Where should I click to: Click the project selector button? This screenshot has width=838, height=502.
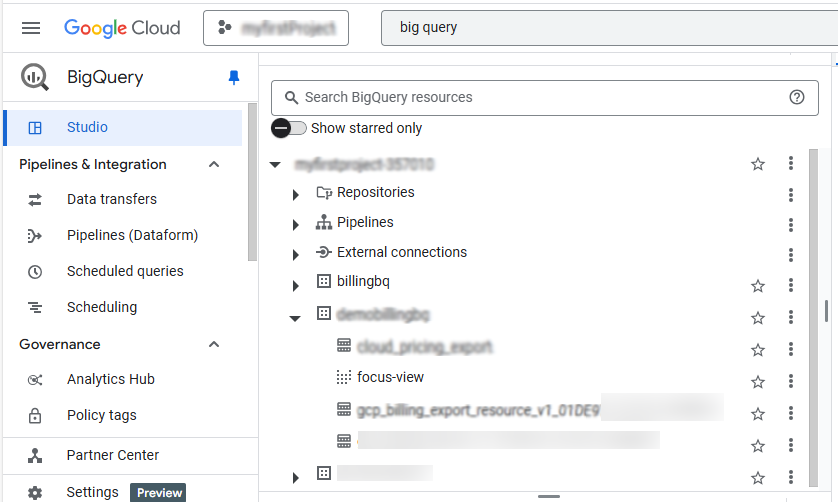[276, 28]
